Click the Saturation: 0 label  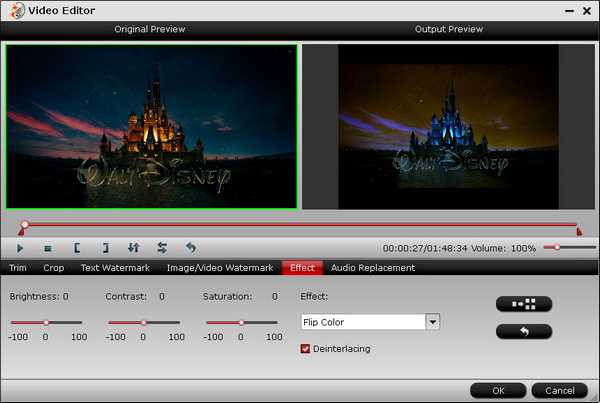coord(240,297)
